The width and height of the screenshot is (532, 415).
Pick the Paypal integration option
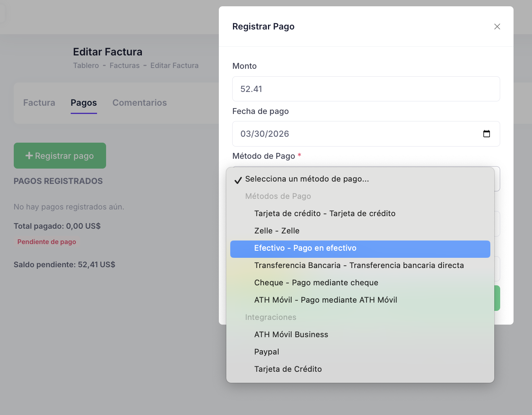pyautogui.click(x=266, y=352)
